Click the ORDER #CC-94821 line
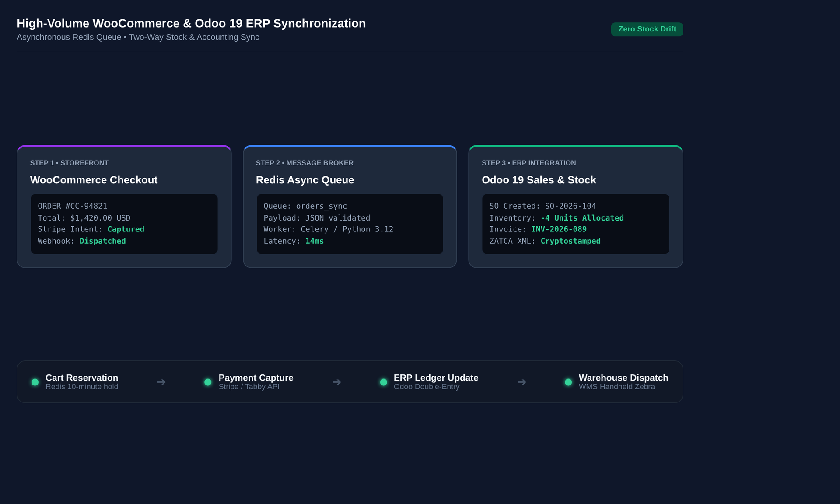 pyautogui.click(x=73, y=206)
